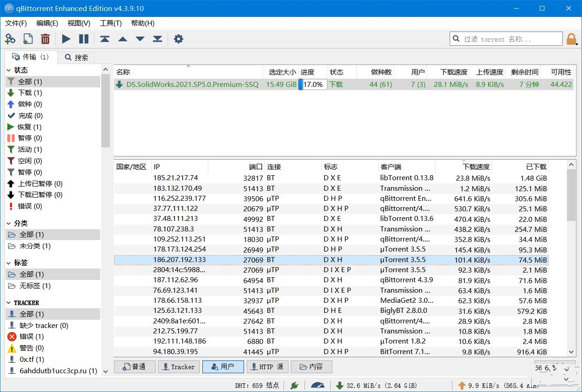Move torrent to top of queue
The height and width of the screenshot is (392, 582).
pyautogui.click(x=105, y=39)
